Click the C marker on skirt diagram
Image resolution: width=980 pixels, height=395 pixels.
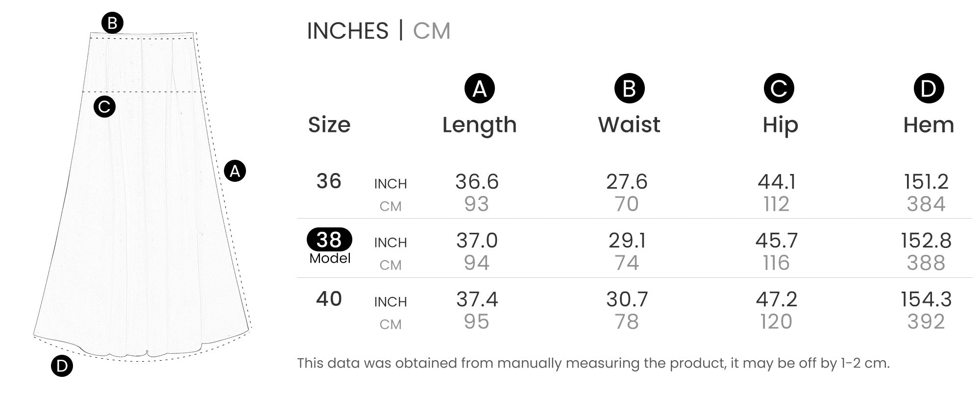coord(104,106)
